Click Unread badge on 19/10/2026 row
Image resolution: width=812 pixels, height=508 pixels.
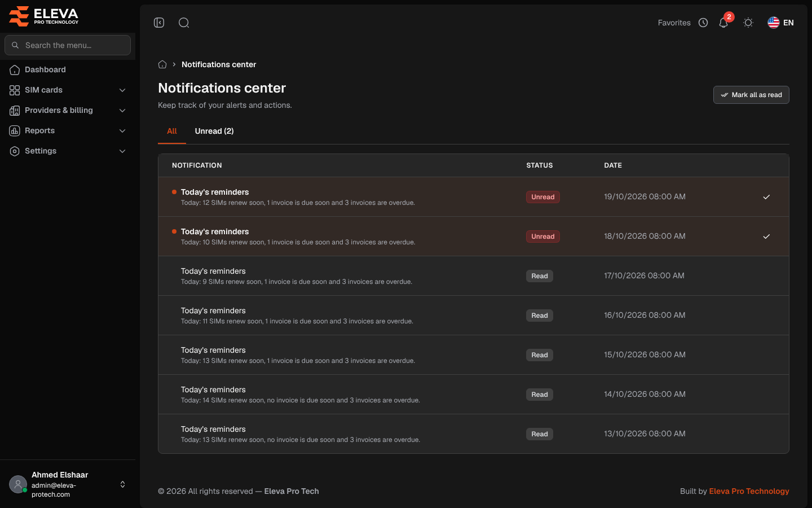coord(542,197)
